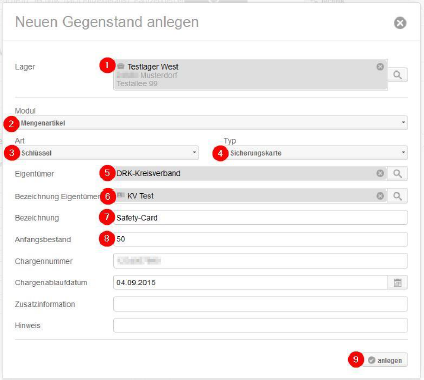Click the anlegen button
The height and width of the screenshot is (380, 424).
tap(385, 360)
